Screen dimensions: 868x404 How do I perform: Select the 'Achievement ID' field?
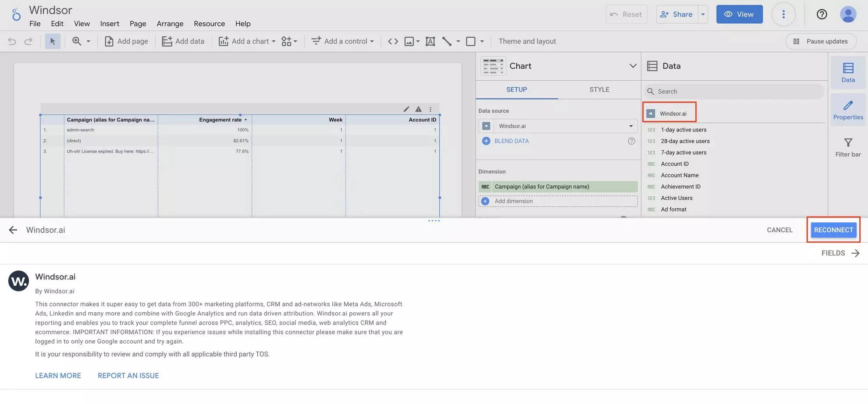680,187
